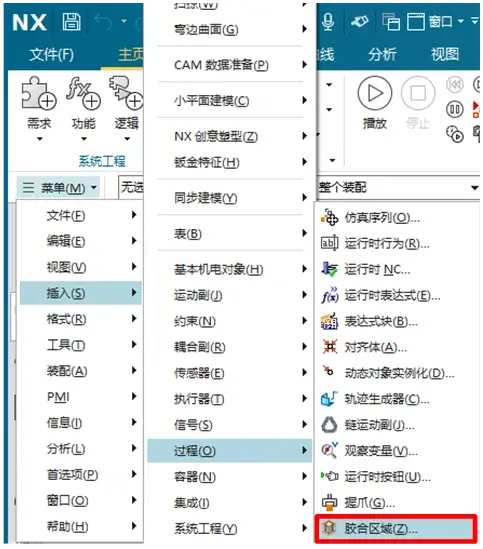Click the 停止 stop button

point(418,103)
